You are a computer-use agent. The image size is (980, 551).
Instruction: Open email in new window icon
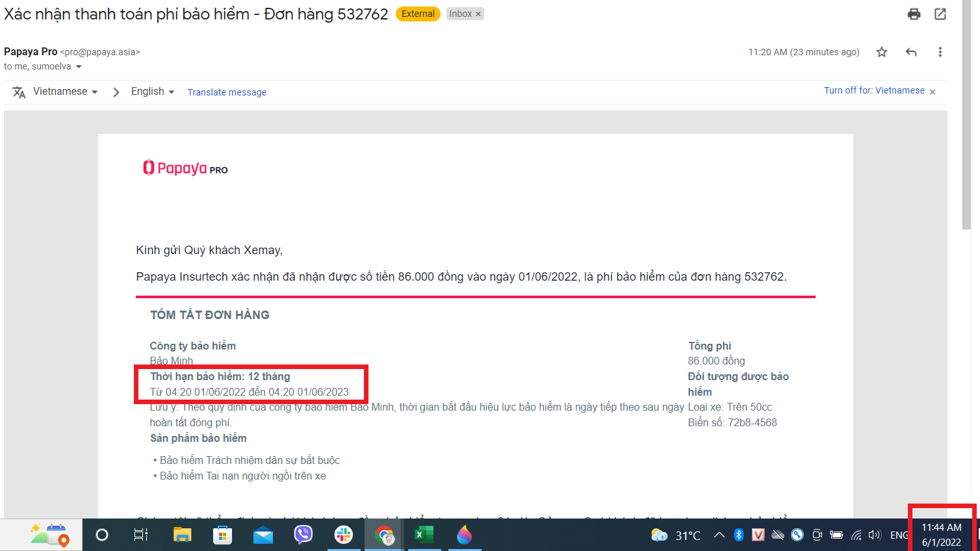point(940,14)
